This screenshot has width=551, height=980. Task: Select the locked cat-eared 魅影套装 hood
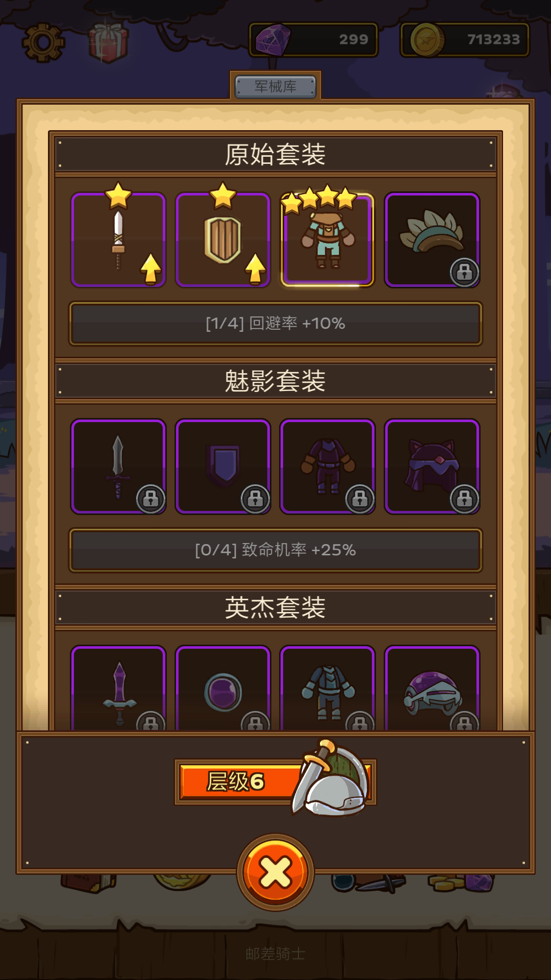[432, 467]
